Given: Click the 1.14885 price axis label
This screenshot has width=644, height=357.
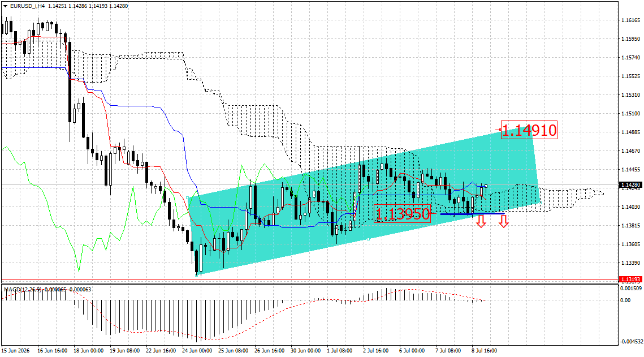Looking at the screenshot, I should pyautogui.click(x=630, y=132).
